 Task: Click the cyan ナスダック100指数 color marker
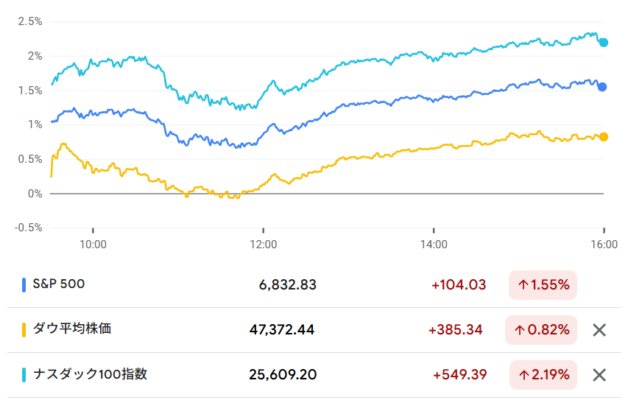pos(24,375)
